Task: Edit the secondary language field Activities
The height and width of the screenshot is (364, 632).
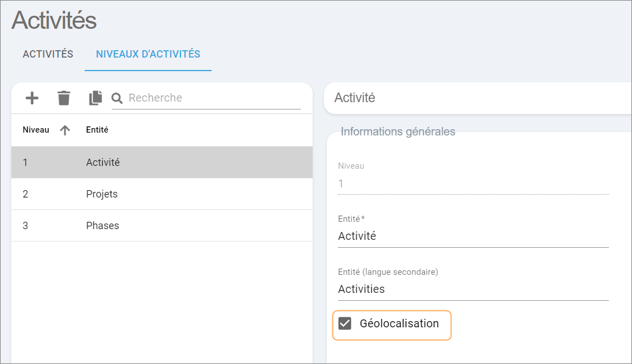Action: point(473,290)
